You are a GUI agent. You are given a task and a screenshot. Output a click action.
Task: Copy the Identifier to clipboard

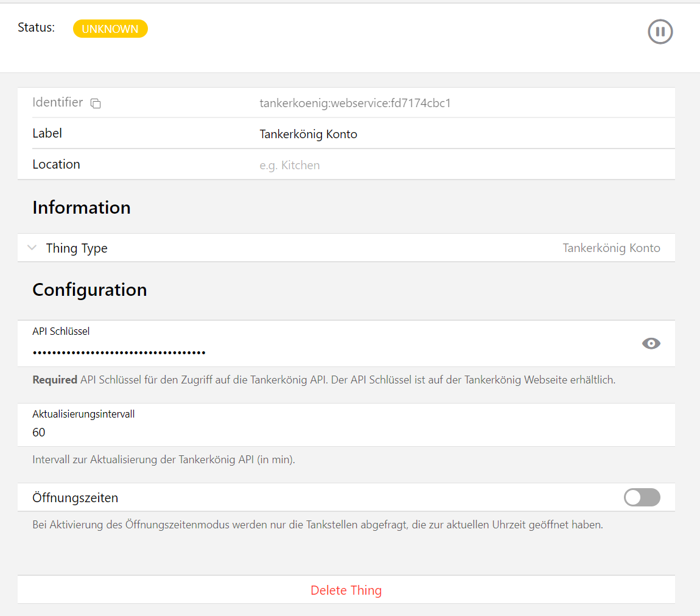96,103
